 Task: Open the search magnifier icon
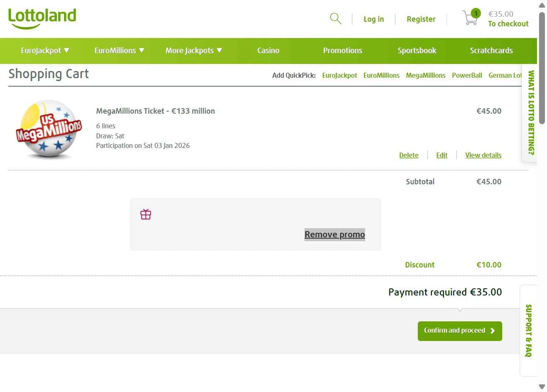point(336,18)
